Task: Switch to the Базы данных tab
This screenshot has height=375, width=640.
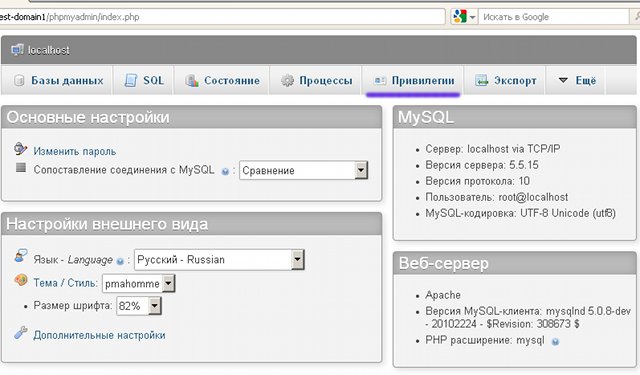Action: click(x=58, y=80)
